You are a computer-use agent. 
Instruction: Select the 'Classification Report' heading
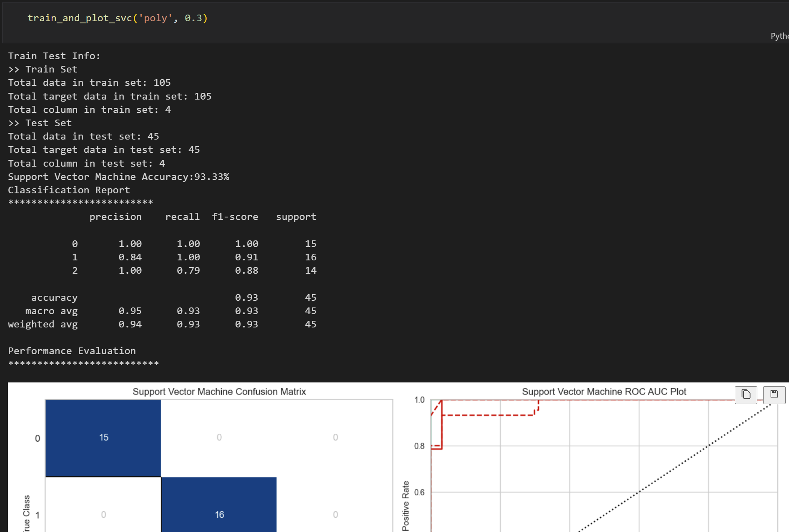69,190
